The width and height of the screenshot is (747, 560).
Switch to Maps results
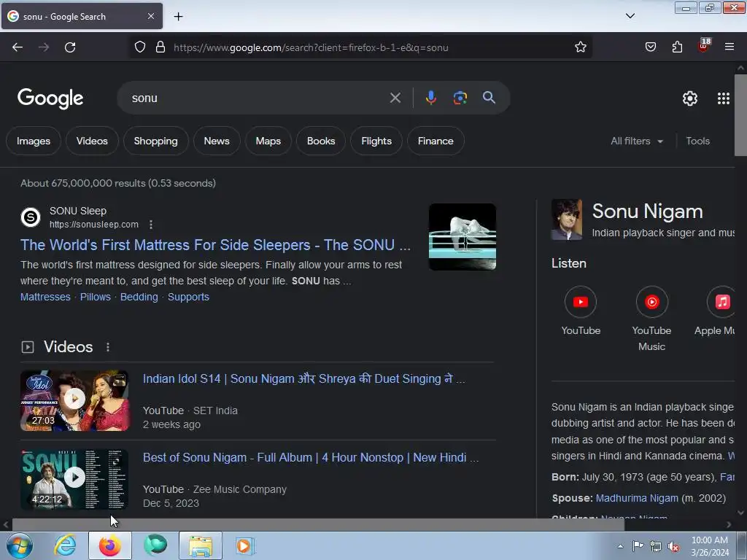[x=268, y=141]
